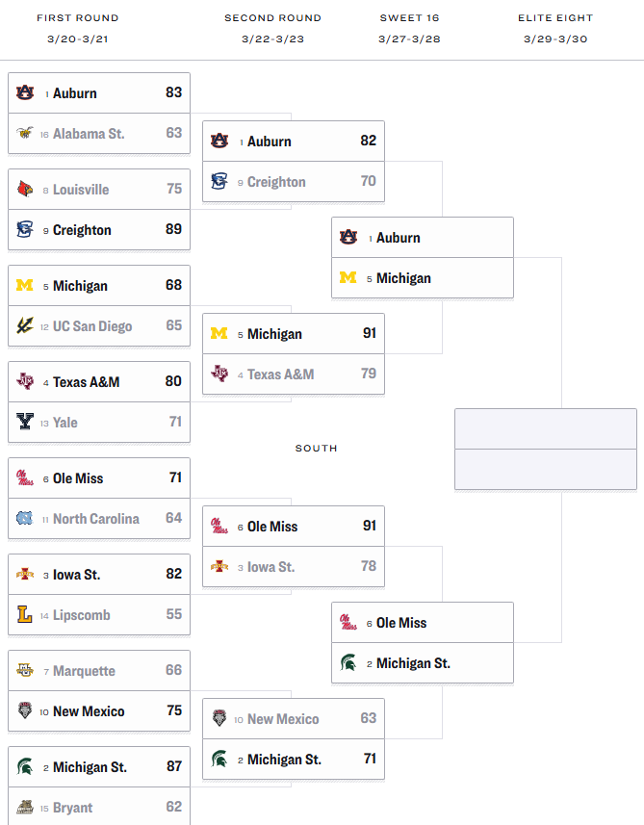The height and width of the screenshot is (825, 644).
Task: Click the Yale team logo
Action: (25, 423)
